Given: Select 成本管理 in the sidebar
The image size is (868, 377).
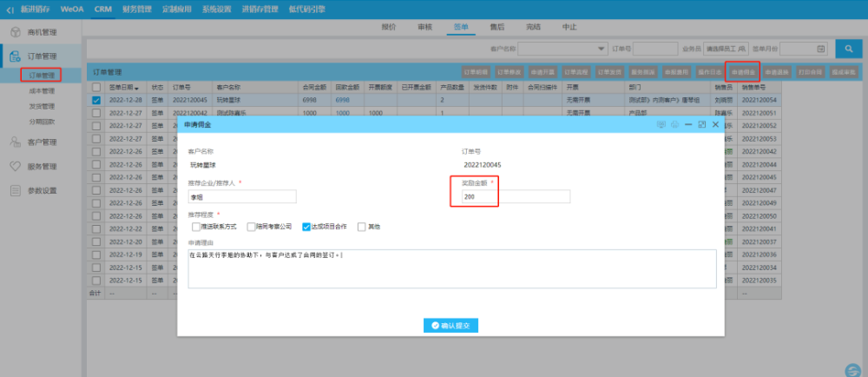Looking at the screenshot, I should (x=42, y=91).
